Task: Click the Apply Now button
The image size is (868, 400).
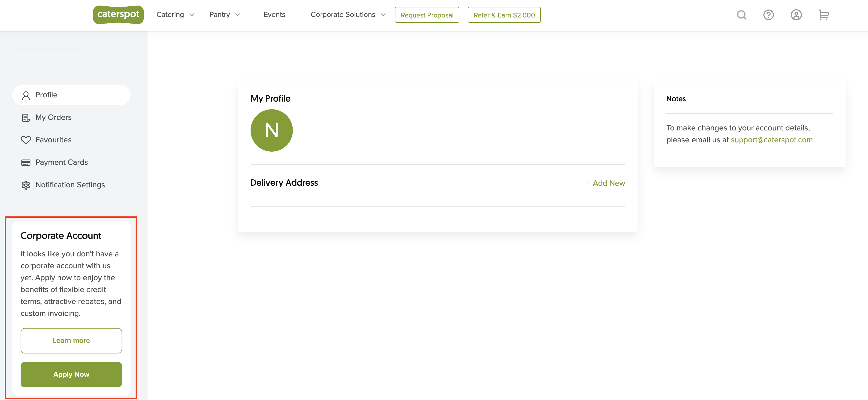Action: click(x=71, y=374)
